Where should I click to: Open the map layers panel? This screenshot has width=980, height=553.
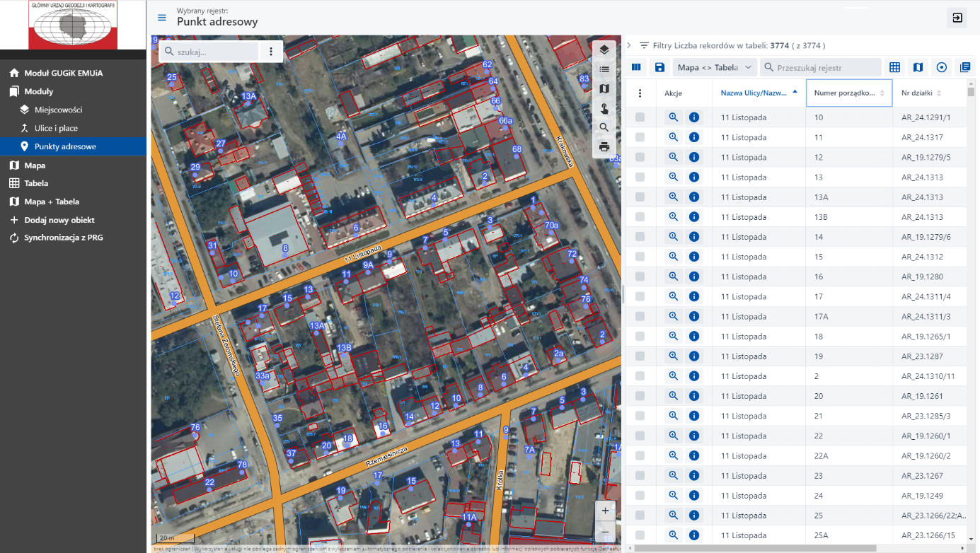point(604,50)
